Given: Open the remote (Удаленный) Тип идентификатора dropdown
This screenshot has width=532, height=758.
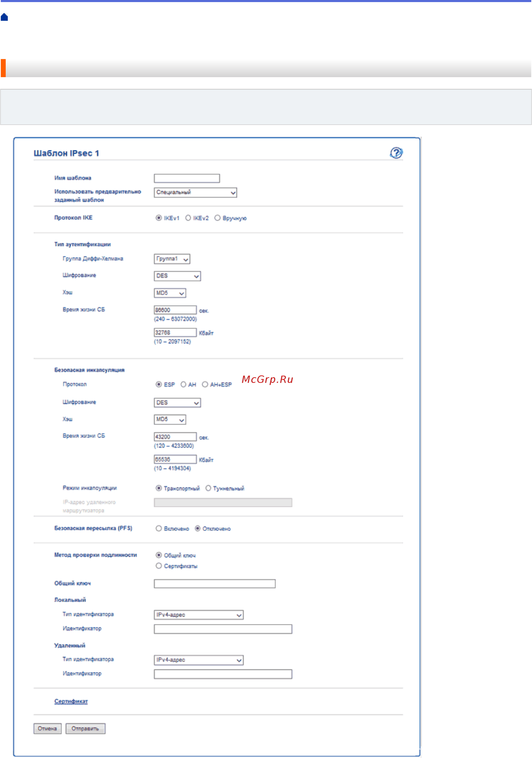Looking at the screenshot, I should coord(199,660).
